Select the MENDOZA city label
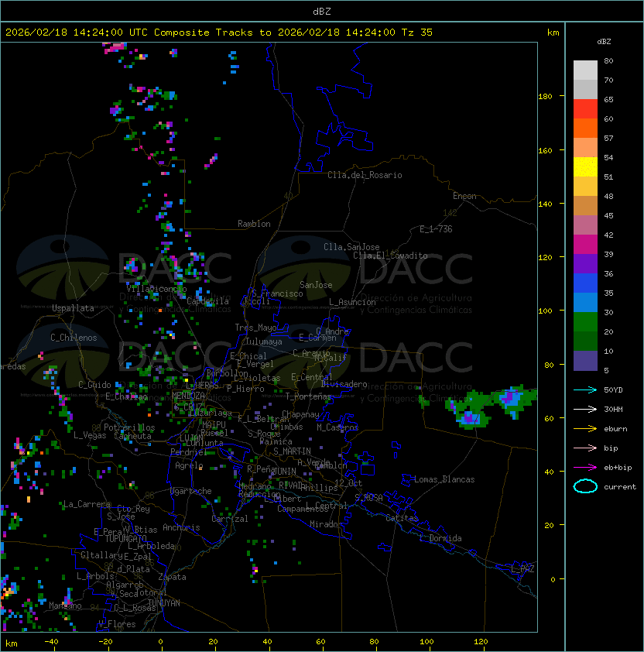The height and width of the screenshot is (652, 644). click(x=188, y=395)
